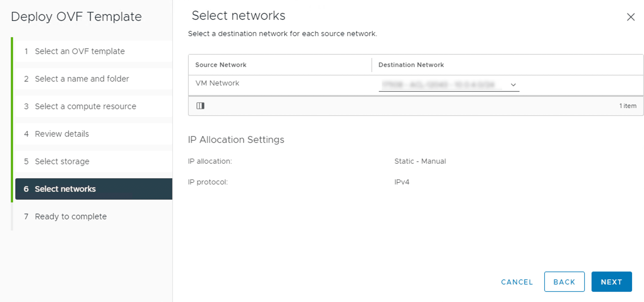Viewport: 644px width, 302px height.
Task: Select the highlighted step 6 Select networks
Action: click(65, 189)
